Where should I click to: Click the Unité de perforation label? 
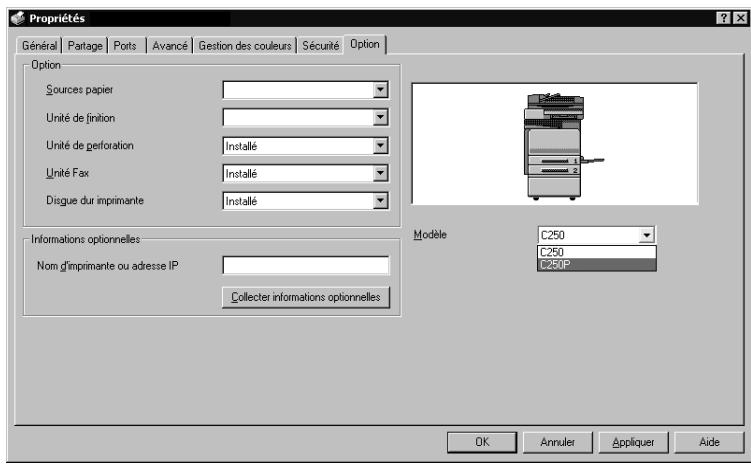pos(90,146)
